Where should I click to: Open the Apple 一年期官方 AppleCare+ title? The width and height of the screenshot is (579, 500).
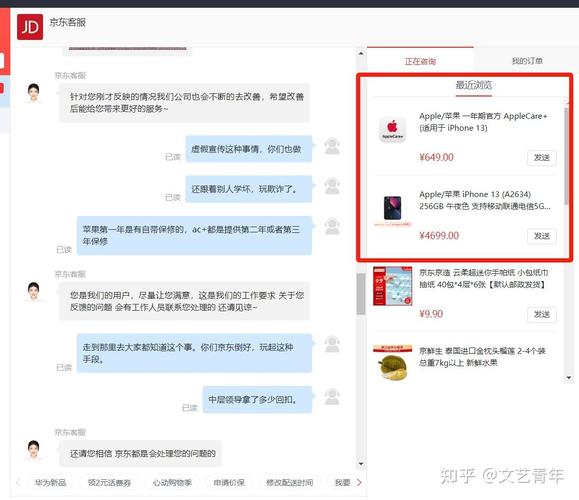pyautogui.click(x=483, y=122)
